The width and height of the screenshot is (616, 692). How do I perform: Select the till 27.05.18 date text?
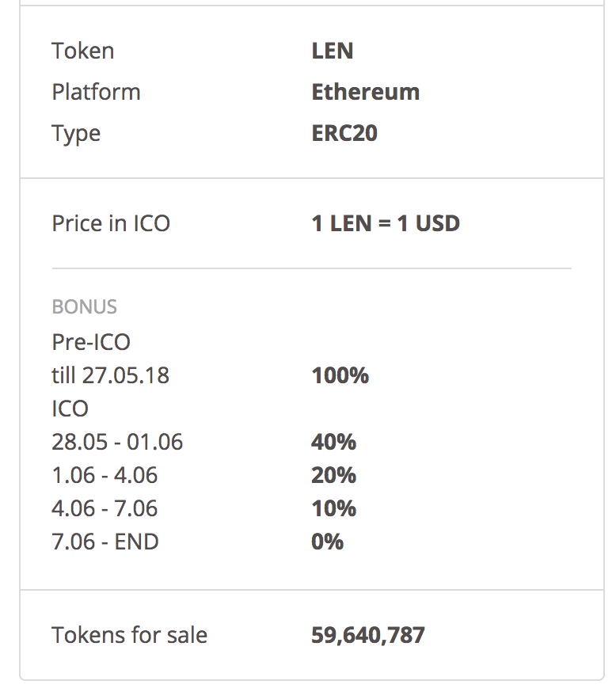pyautogui.click(x=110, y=375)
